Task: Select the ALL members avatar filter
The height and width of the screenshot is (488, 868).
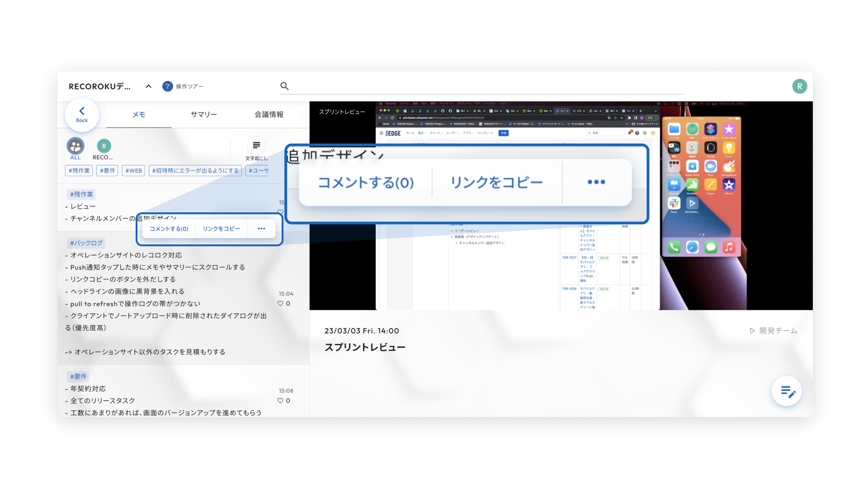Action: tap(75, 146)
